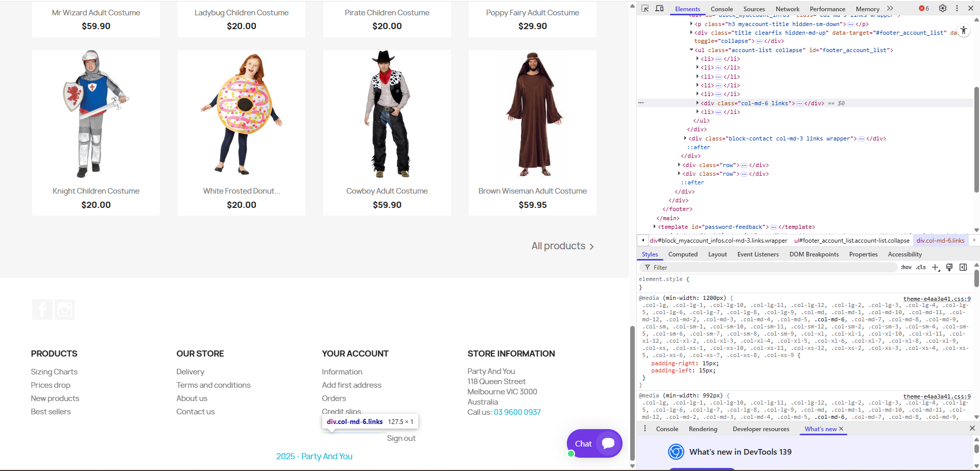Click the red error count indicator

point(924,8)
